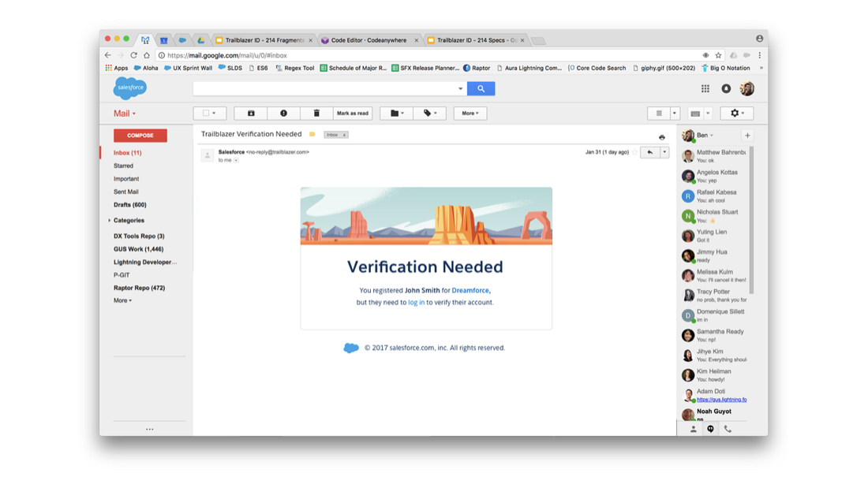Toggle the select-all conversations checkbox

coord(205,113)
